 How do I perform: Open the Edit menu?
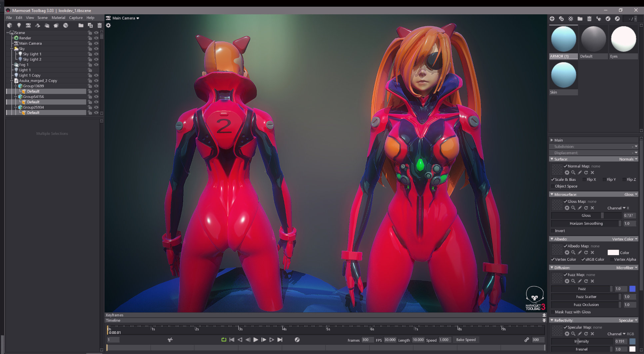click(x=19, y=18)
